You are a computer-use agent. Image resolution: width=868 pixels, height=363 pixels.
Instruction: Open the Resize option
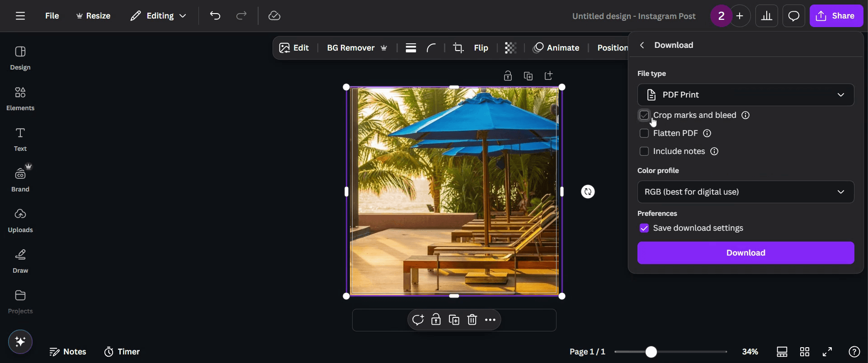(93, 16)
